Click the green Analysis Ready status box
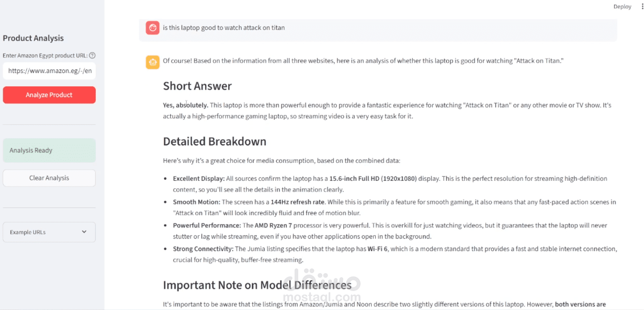Screen dimensions: 644x310 point(49,151)
